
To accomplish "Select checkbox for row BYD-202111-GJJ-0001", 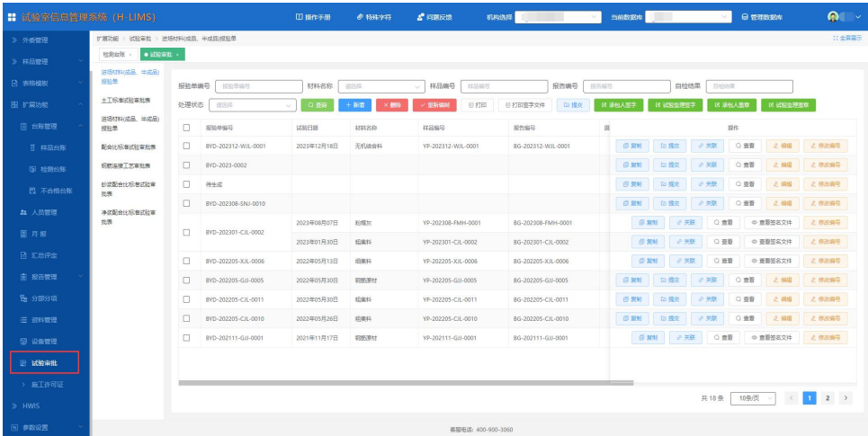I will pos(186,338).
